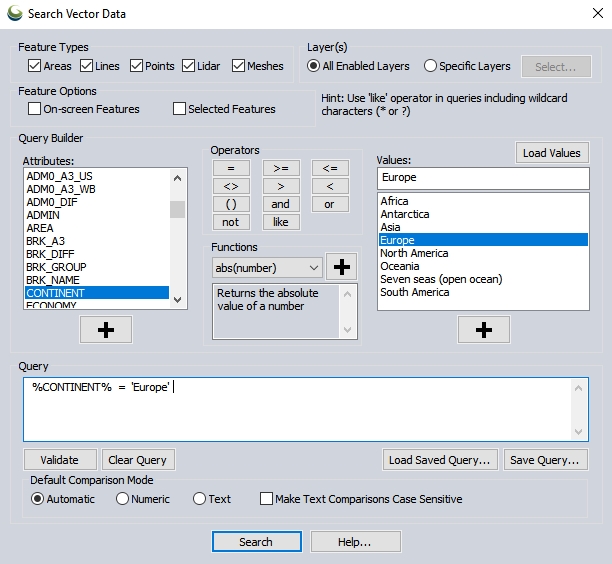Insert the parentheses operator
Screen dimensions: 612x564
[x=231, y=204]
